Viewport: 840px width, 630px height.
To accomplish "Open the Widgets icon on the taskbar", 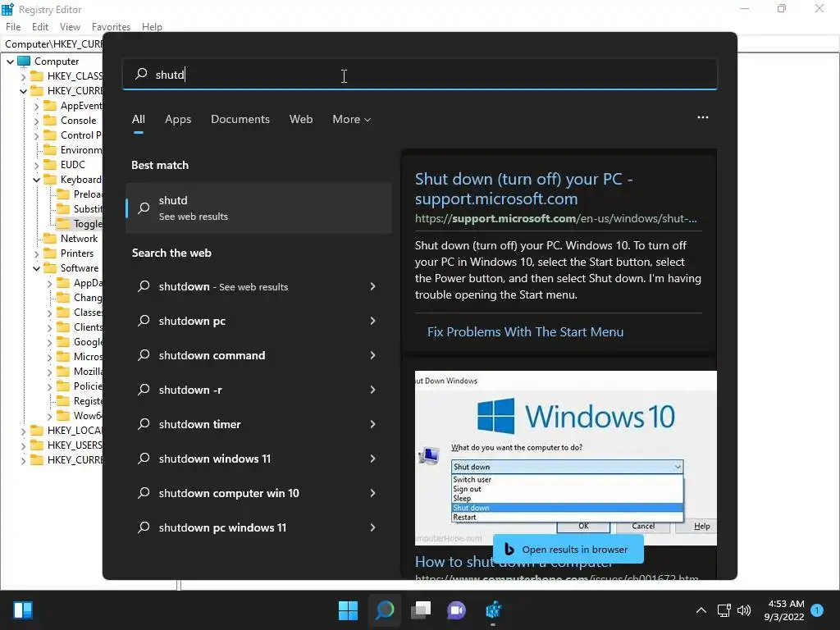I will pyautogui.click(x=23, y=610).
